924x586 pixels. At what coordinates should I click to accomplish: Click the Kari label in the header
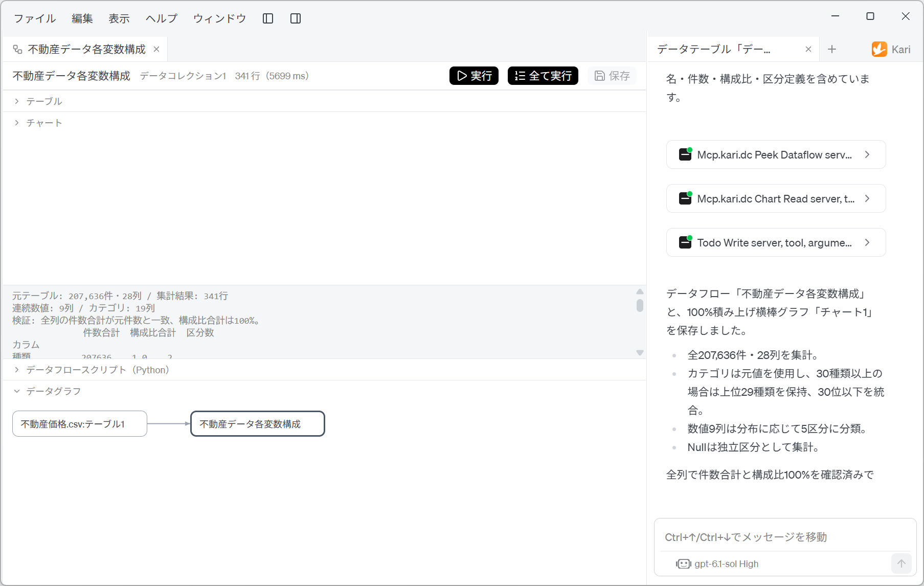[x=901, y=49]
